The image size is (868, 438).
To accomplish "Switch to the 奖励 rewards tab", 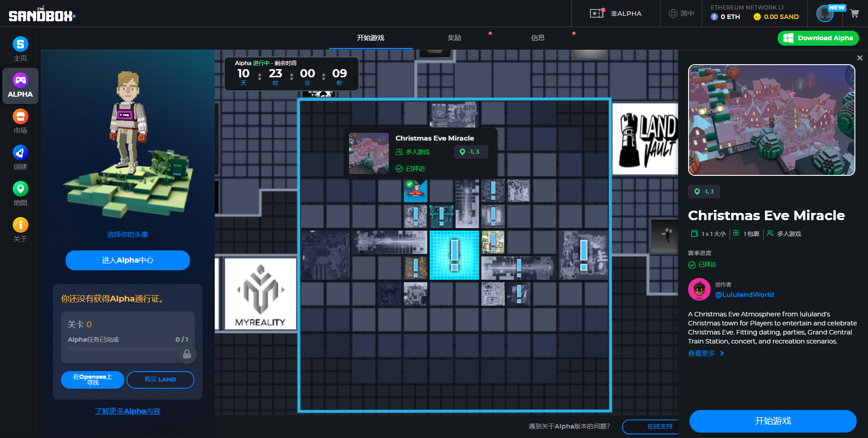I will 454,38.
